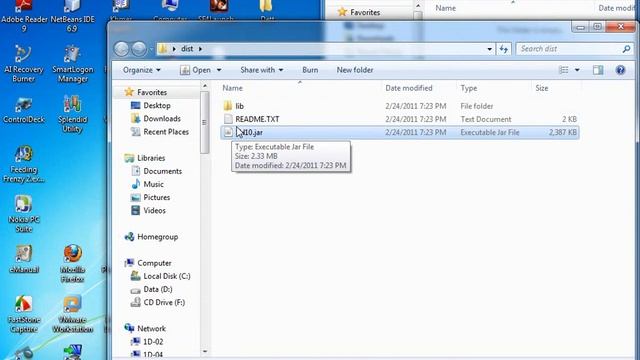The image size is (640, 360).
Task: Click the README.TXT file name
Action: tap(257, 119)
